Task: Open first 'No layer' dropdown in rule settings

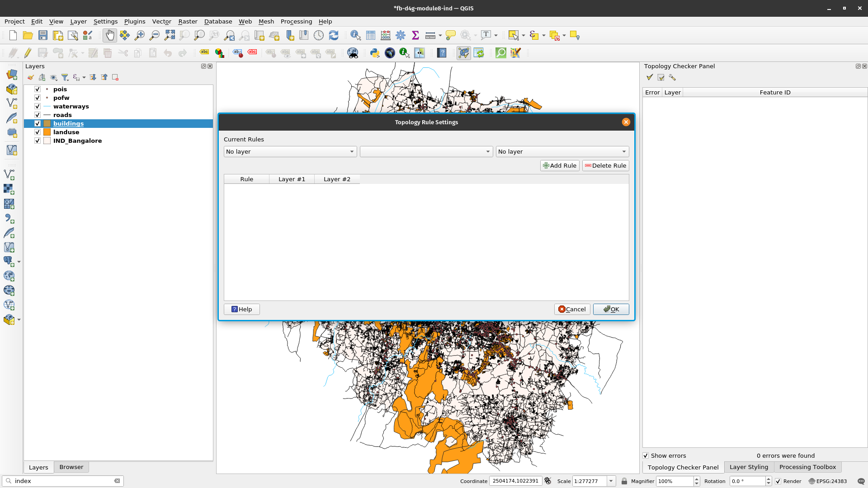Action: coord(290,151)
